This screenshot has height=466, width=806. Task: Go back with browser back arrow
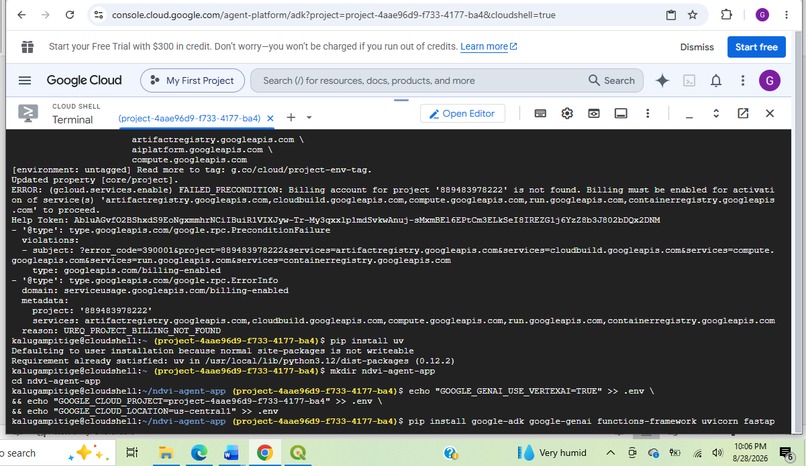21,15
